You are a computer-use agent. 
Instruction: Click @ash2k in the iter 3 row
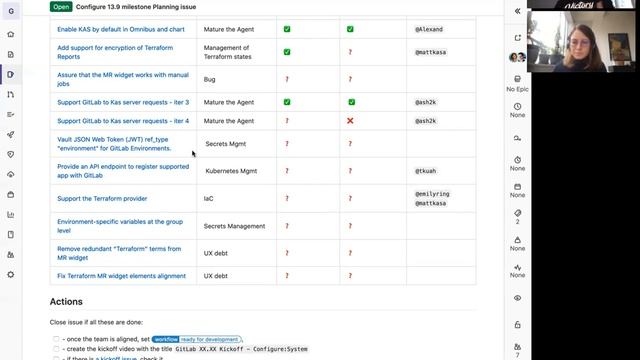(x=426, y=102)
